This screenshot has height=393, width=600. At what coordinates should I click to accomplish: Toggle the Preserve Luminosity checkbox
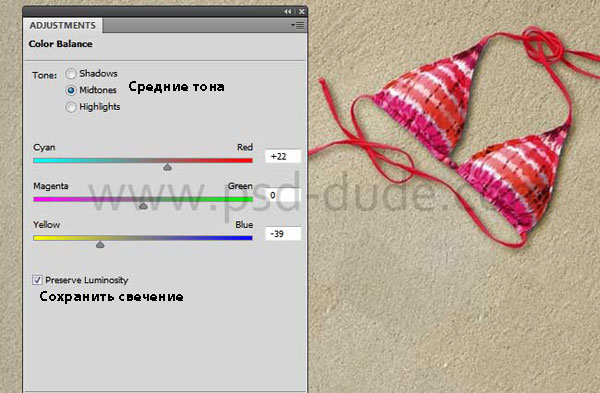click(37, 280)
